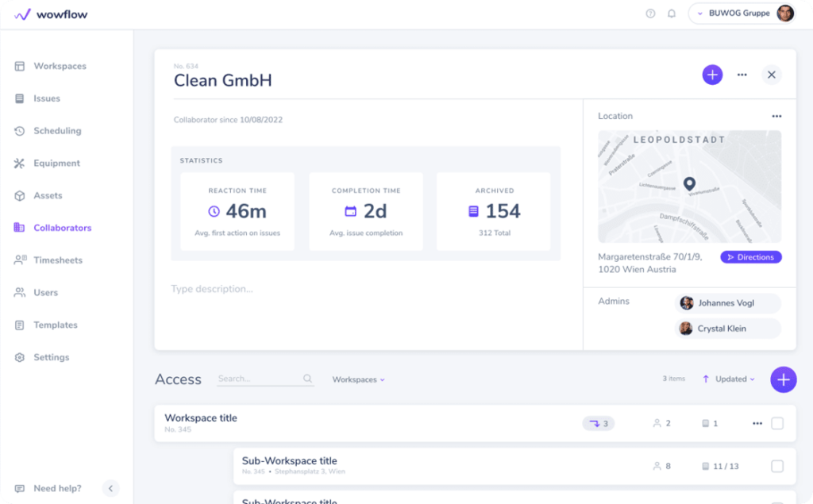Open Templates page
The image size is (813, 504).
[x=45, y=325]
